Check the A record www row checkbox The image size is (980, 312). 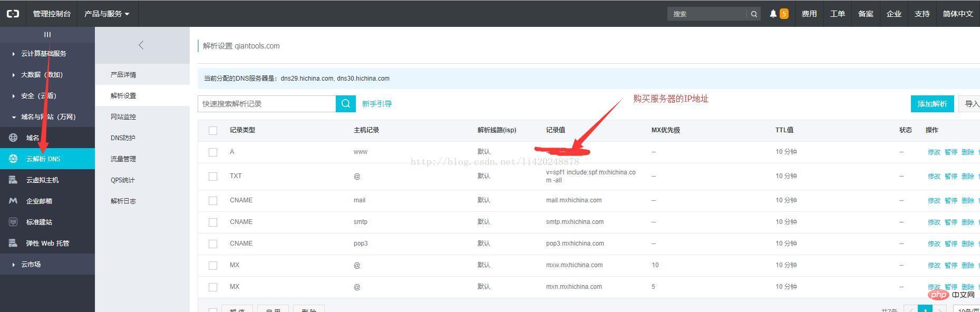213,152
